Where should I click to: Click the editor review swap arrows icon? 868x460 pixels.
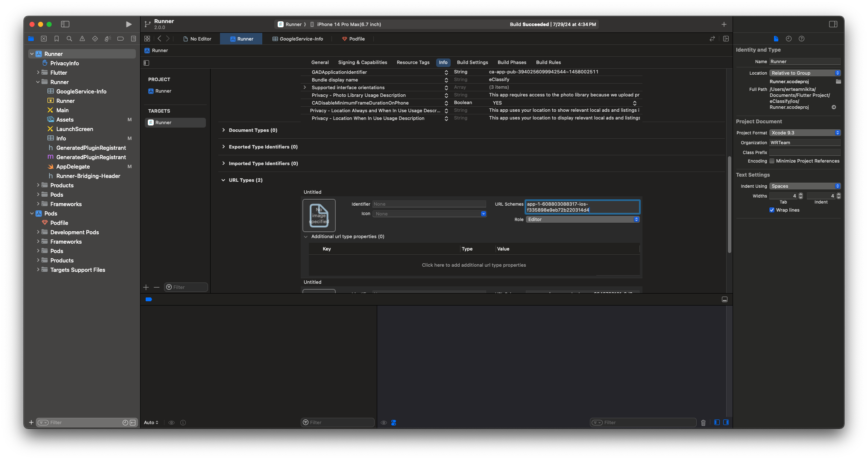[712, 39]
